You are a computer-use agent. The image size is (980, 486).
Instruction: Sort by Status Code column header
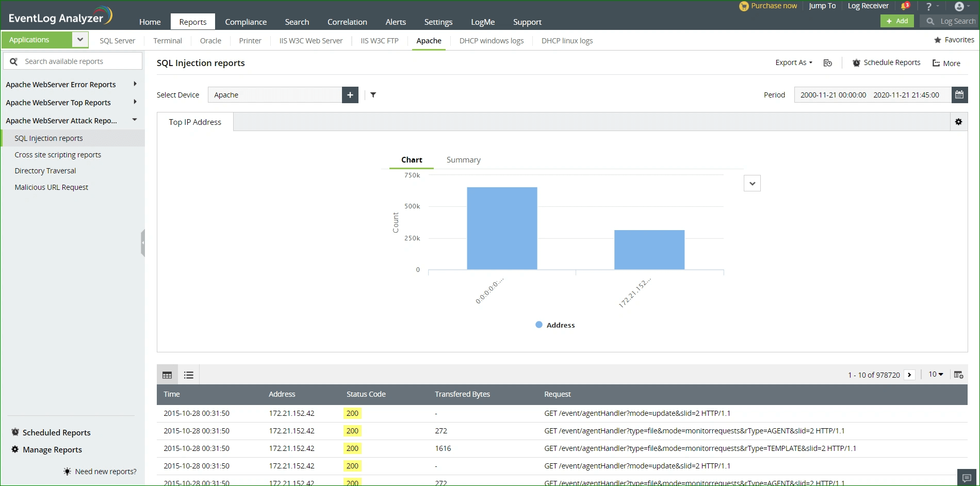pos(366,394)
